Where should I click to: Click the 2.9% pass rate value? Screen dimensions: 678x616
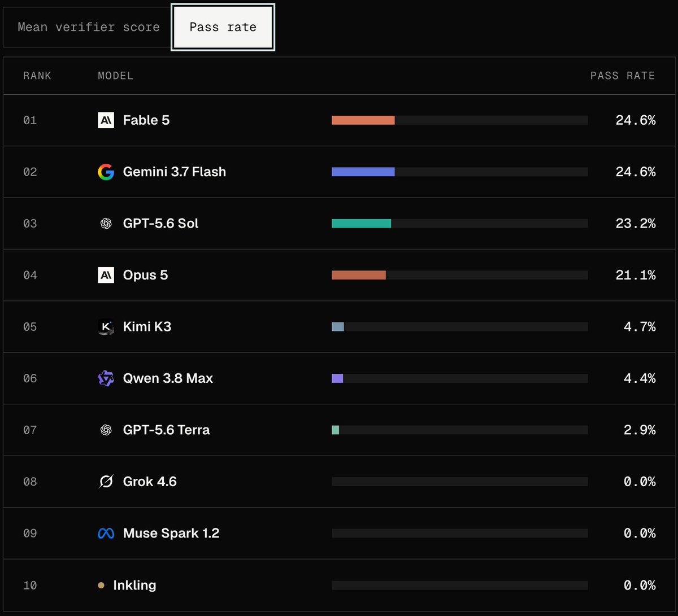click(640, 430)
